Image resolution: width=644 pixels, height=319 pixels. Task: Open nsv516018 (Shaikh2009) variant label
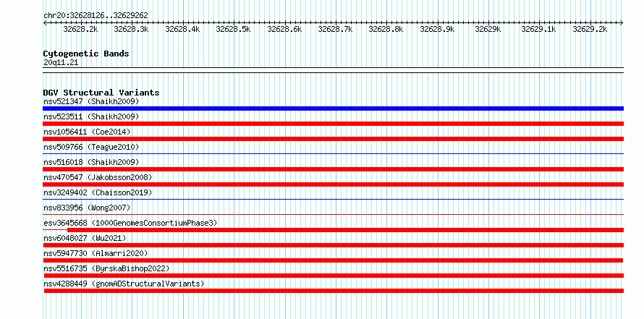coord(91,162)
